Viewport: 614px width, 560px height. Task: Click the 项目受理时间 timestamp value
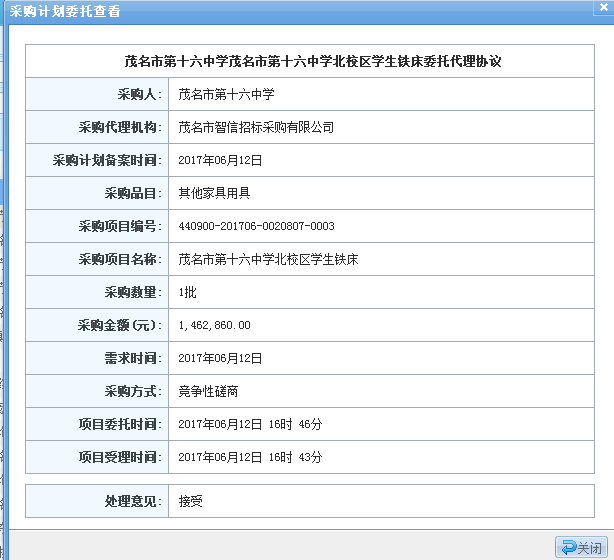coord(250,457)
